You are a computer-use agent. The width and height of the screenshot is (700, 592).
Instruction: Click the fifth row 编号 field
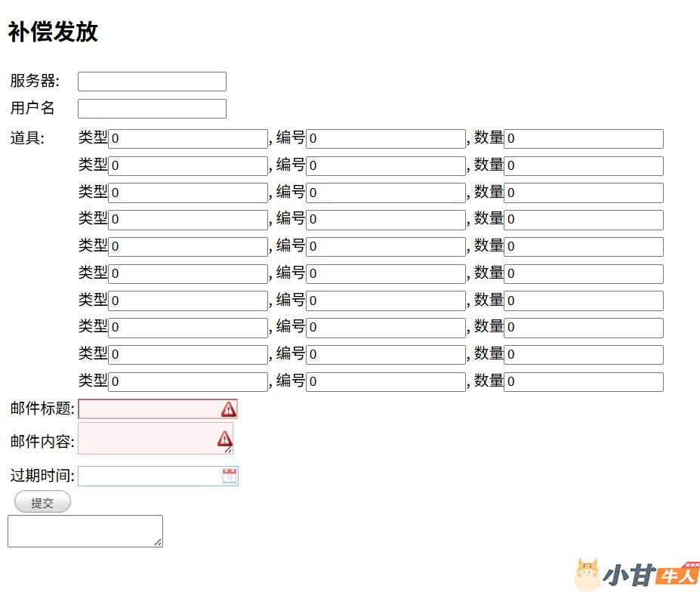(x=386, y=247)
